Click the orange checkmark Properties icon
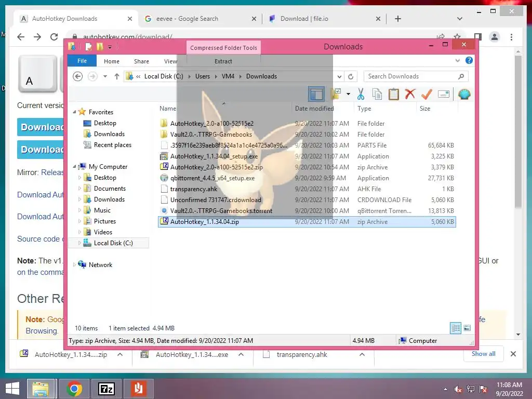 427,94
